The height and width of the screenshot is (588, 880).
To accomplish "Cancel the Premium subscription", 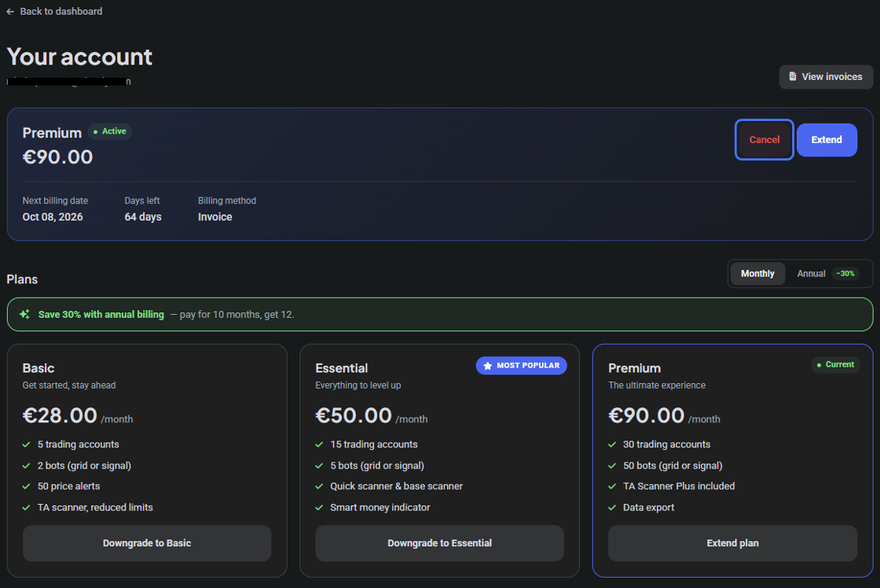I will pyautogui.click(x=764, y=140).
